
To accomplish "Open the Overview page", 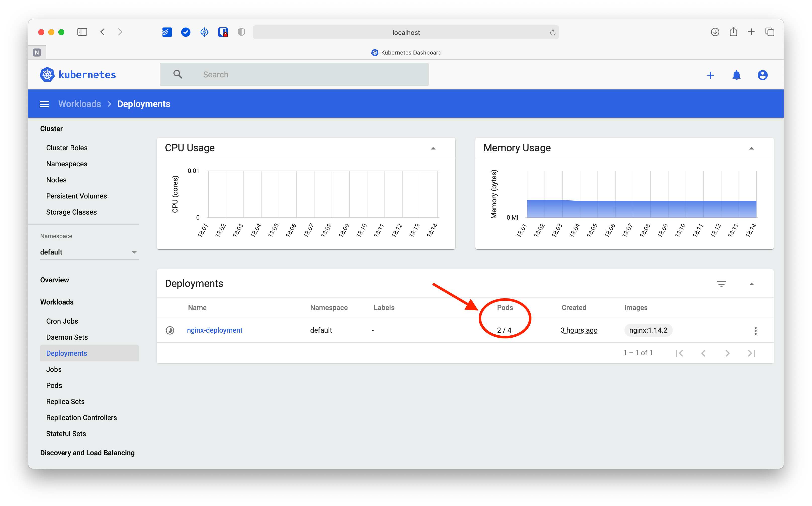I will [x=55, y=280].
